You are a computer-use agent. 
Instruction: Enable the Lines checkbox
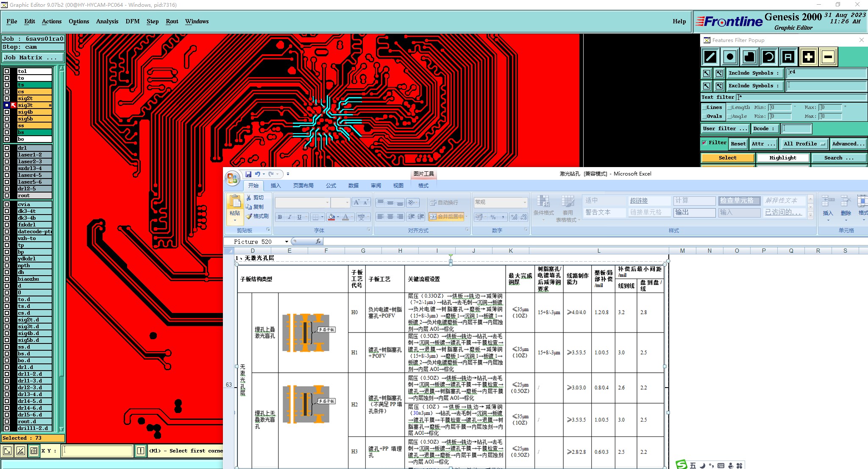pos(704,108)
